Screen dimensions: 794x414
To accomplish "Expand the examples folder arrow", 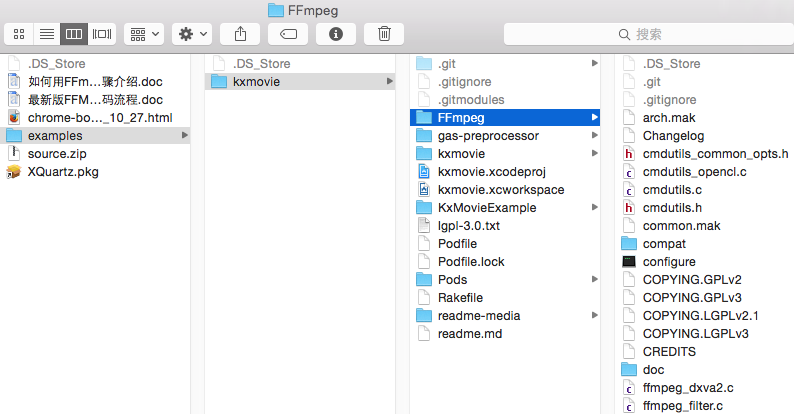I will point(185,135).
